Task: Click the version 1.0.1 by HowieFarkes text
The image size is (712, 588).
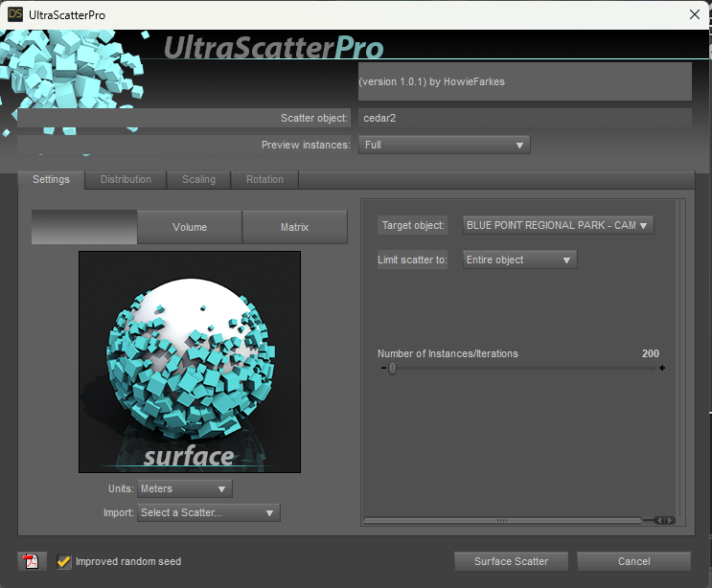Action: tap(432, 81)
